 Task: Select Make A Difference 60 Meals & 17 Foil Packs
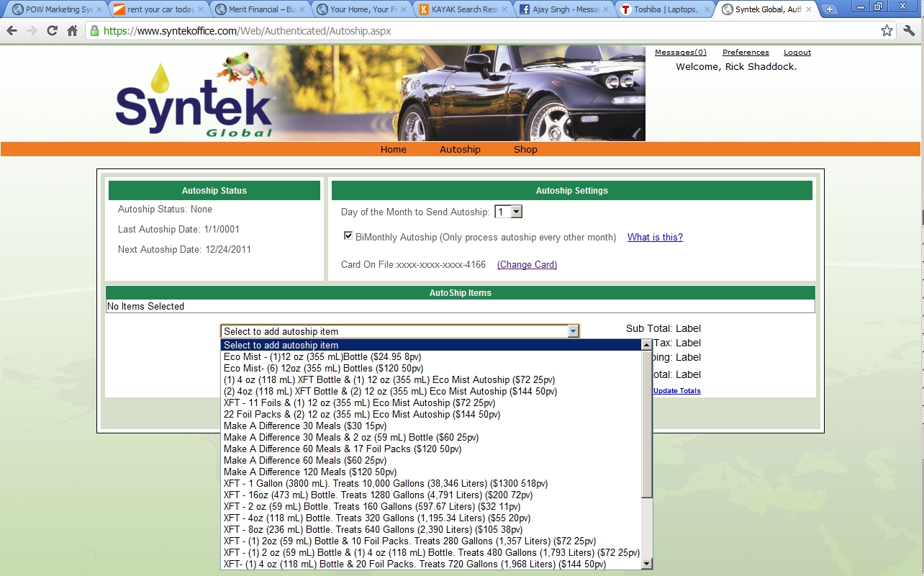tap(430, 449)
